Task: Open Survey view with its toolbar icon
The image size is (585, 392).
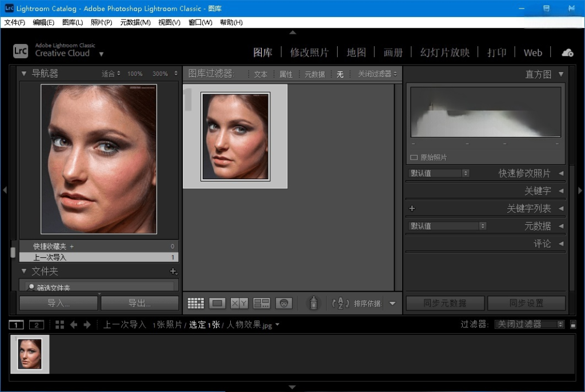Action: tap(261, 302)
